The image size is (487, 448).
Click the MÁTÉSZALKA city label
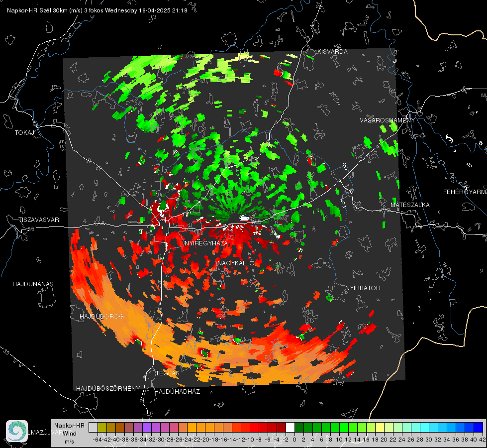[x=410, y=205]
